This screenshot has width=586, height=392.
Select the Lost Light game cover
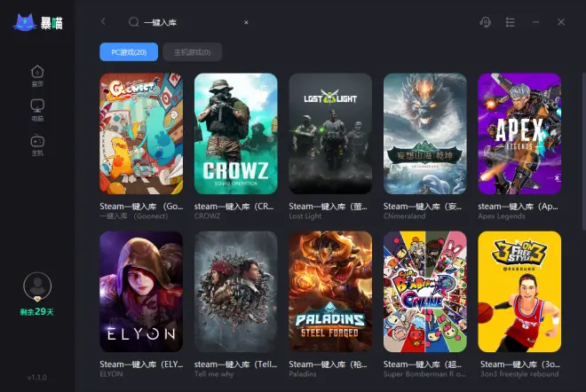tap(330, 134)
